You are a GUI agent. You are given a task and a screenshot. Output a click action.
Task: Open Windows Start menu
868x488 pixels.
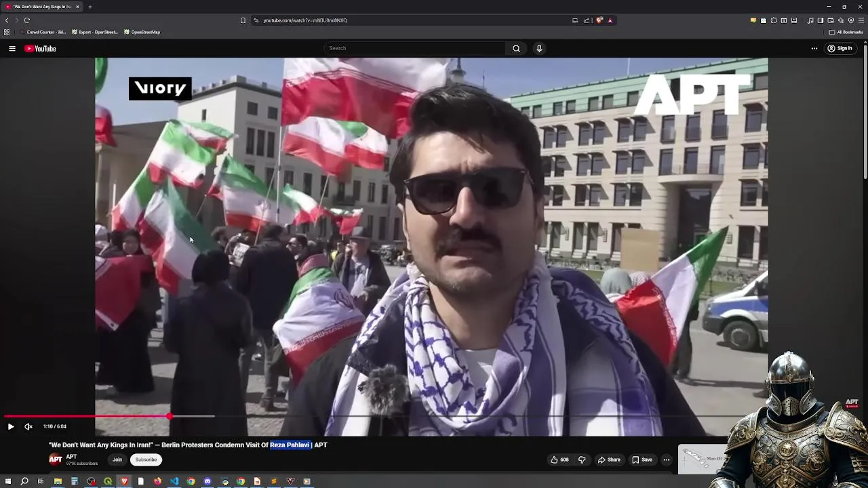coord(8,481)
